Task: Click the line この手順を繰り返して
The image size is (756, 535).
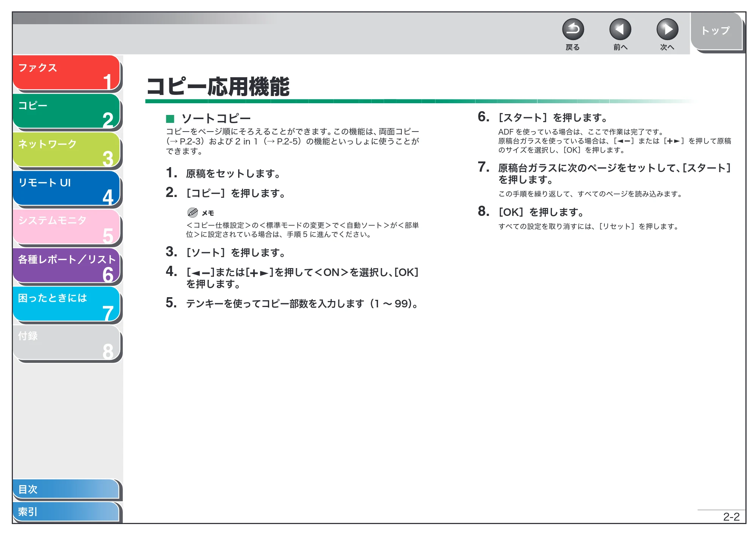Action: click(590, 194)
